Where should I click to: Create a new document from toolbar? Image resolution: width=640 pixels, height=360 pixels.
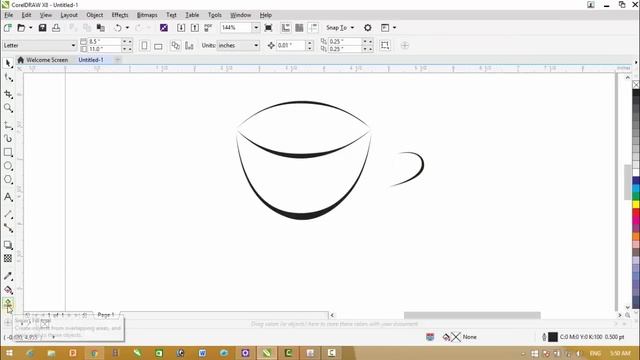point(7,28)
